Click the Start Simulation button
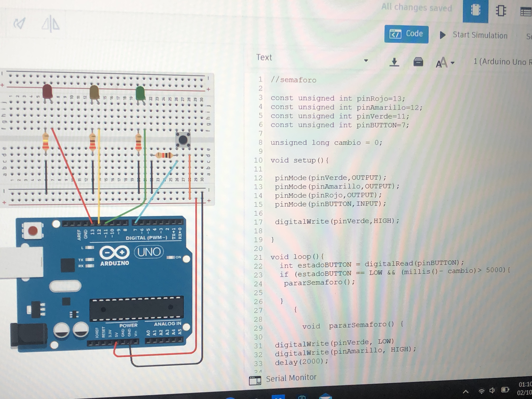Screen dimensions: 532x399 point(473,35)
